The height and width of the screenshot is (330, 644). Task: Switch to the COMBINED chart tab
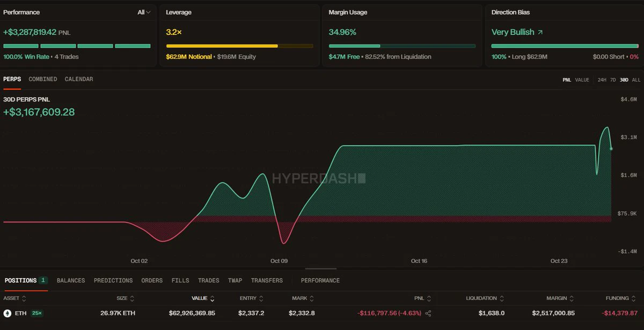coord(43,79)
